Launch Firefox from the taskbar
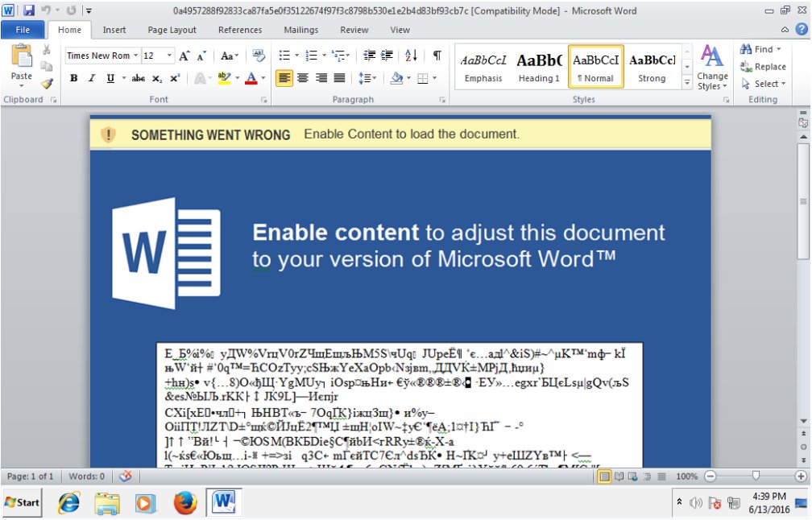Screen dimensions: 812x520 pos(184,502)
